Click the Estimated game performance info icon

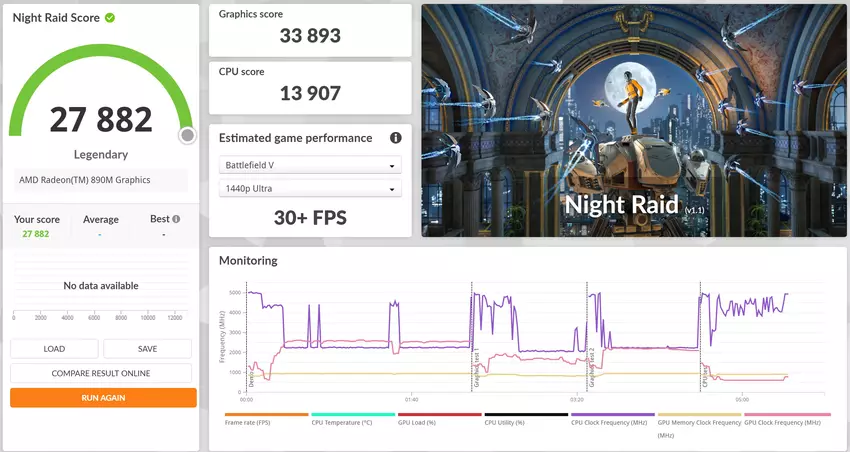pos(395,138)
